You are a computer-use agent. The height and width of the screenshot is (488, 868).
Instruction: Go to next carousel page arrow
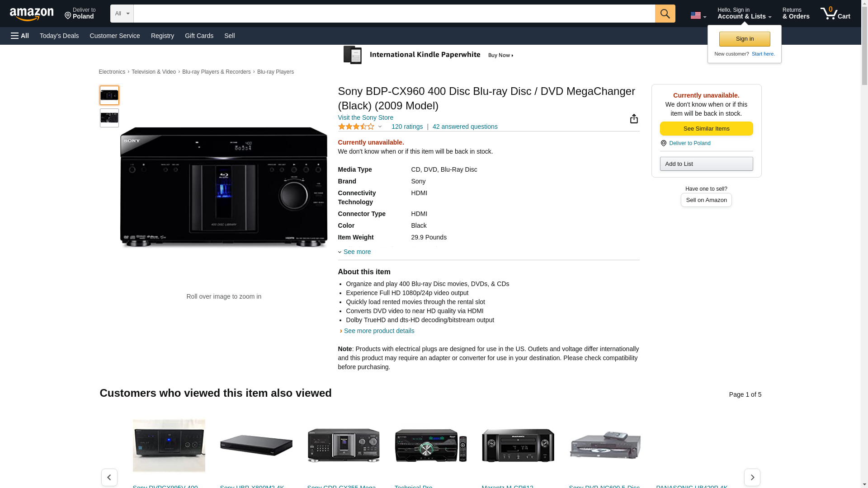click(x=752, y=477)
